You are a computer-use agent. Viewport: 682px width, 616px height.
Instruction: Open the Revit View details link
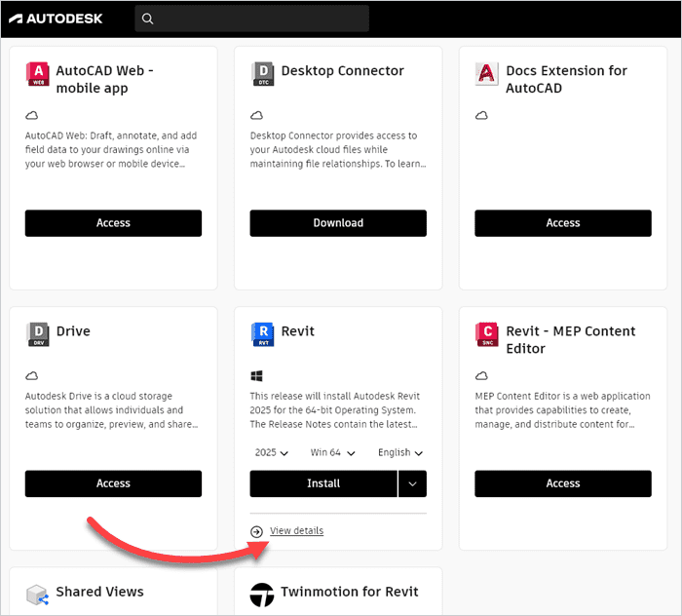[296, 531]
